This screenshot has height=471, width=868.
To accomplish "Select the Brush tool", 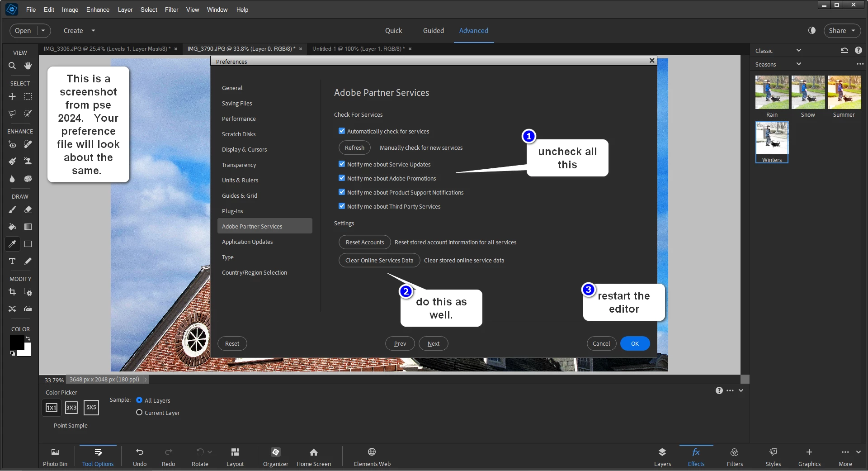I will 12,210.
